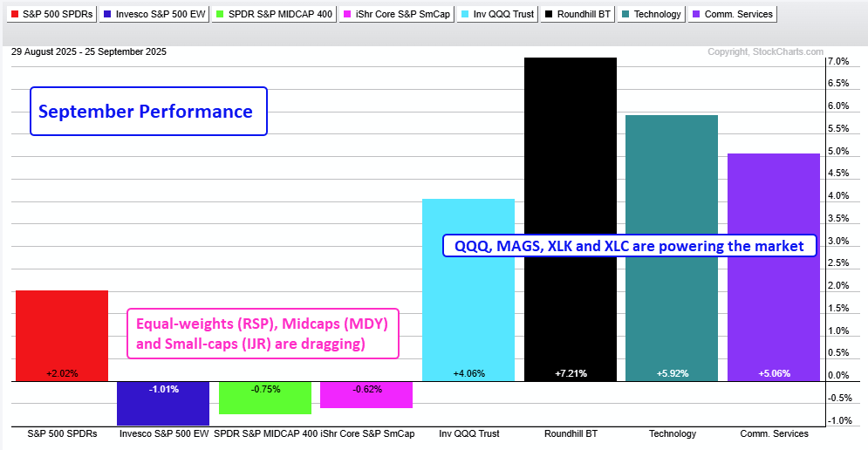
Task: Click the date range 29 August - 25 September
Action: pyautogui.click(x=89, y=51)
